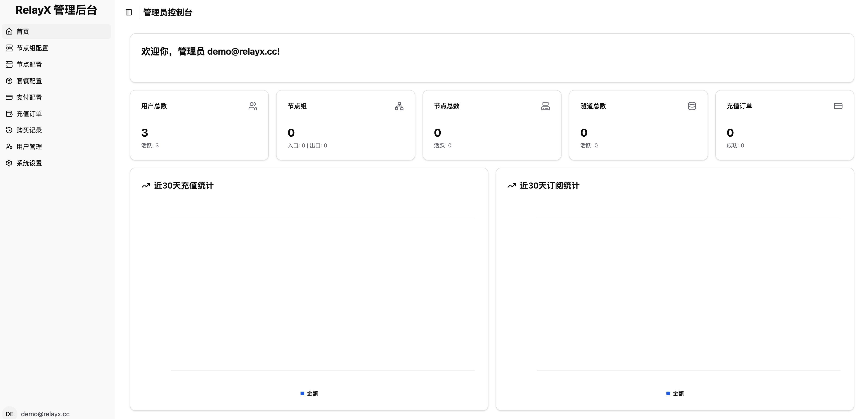Click the 节点配置 server icon in sidebar

[9, 64]
